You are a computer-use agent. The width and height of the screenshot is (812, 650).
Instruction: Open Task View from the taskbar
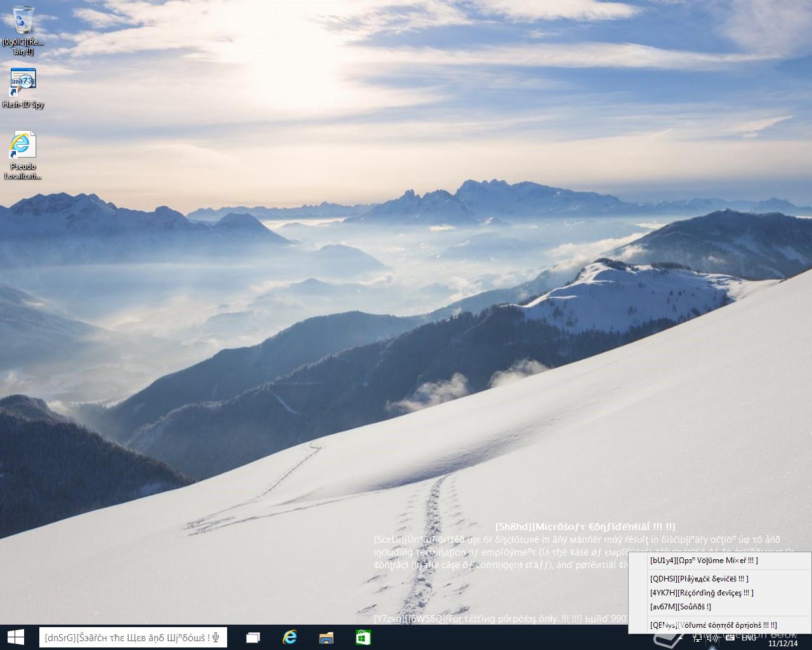[x=253, y=637]
